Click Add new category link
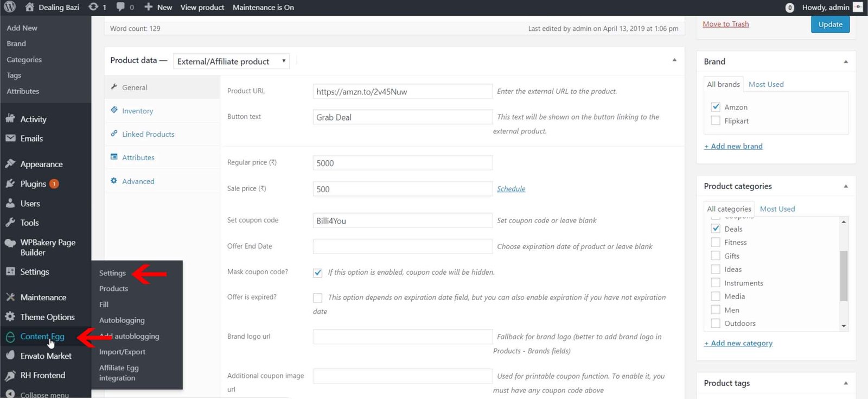 point(738,343)
